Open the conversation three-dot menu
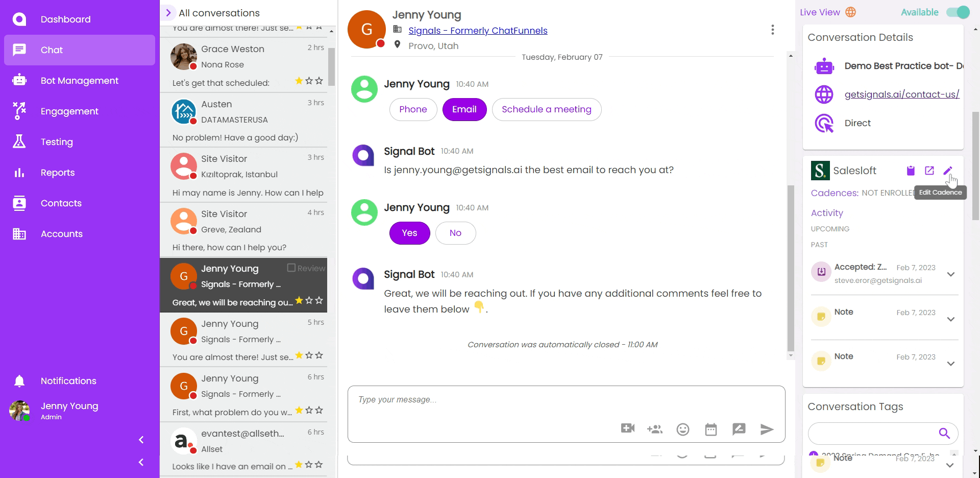This screenshot has height=478, width=980. pos(773,30)
